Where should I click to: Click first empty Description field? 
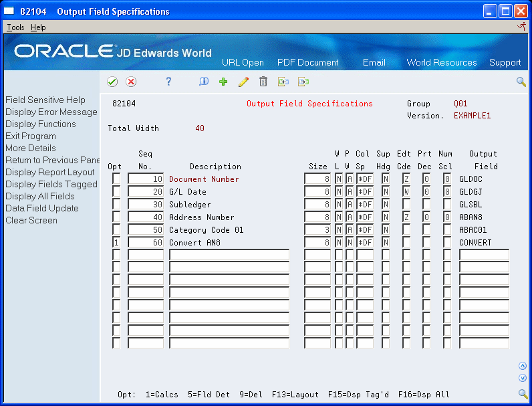pyautogui.click(x=229, y=256)
